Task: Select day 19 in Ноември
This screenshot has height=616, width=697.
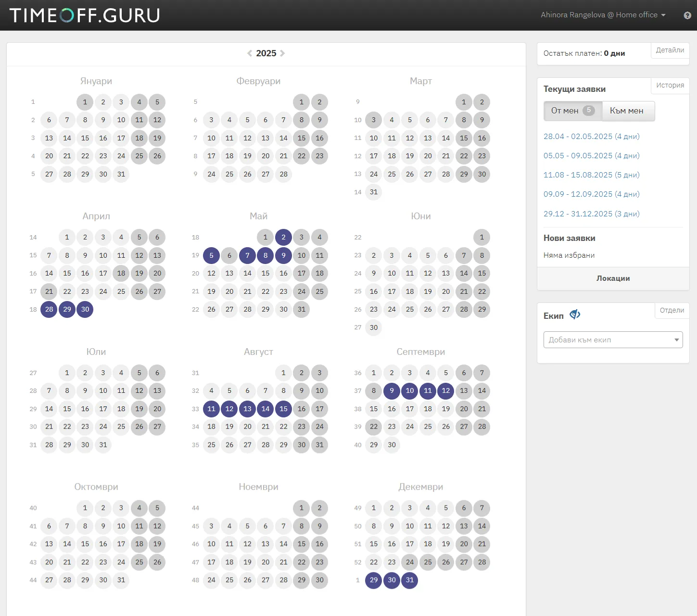Action: 248,562
